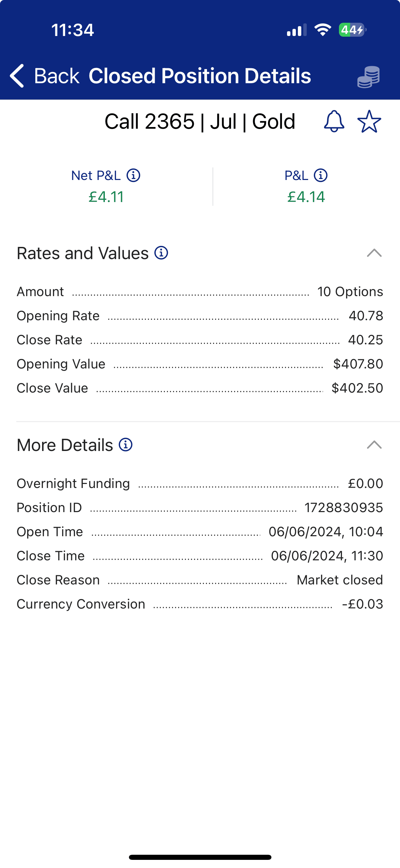Tap the Closed Position Details title
400x868 pixels.
click(199, 76)
